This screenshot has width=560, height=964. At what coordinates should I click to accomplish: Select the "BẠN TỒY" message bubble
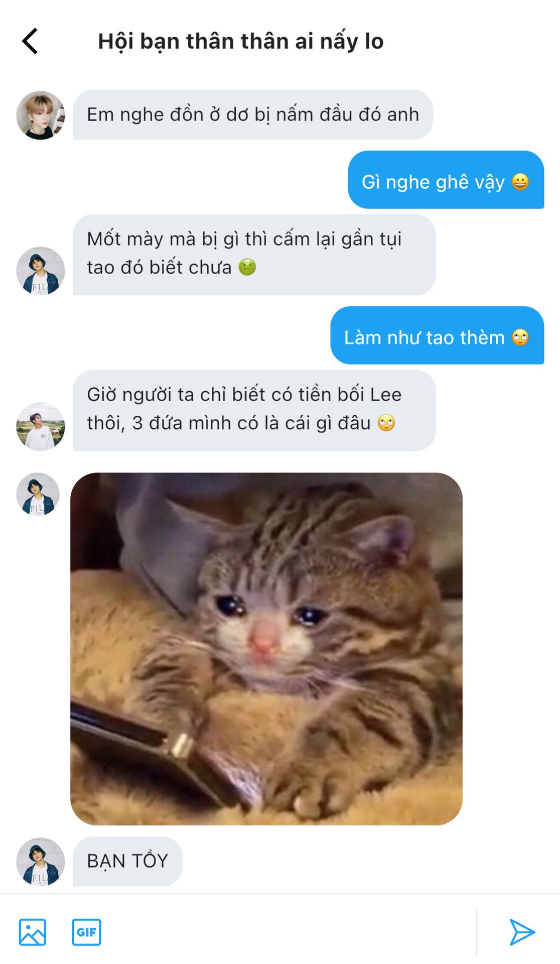(127, 861)
